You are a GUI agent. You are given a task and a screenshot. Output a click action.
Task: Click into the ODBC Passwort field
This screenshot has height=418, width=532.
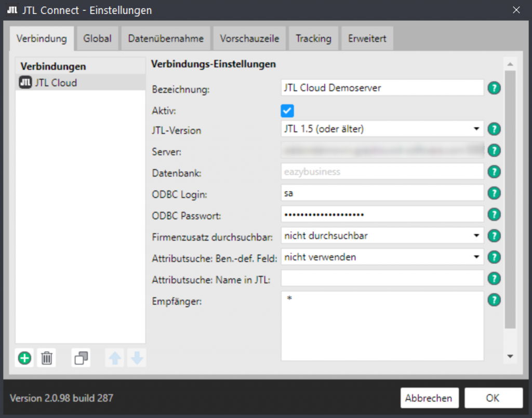382,215
